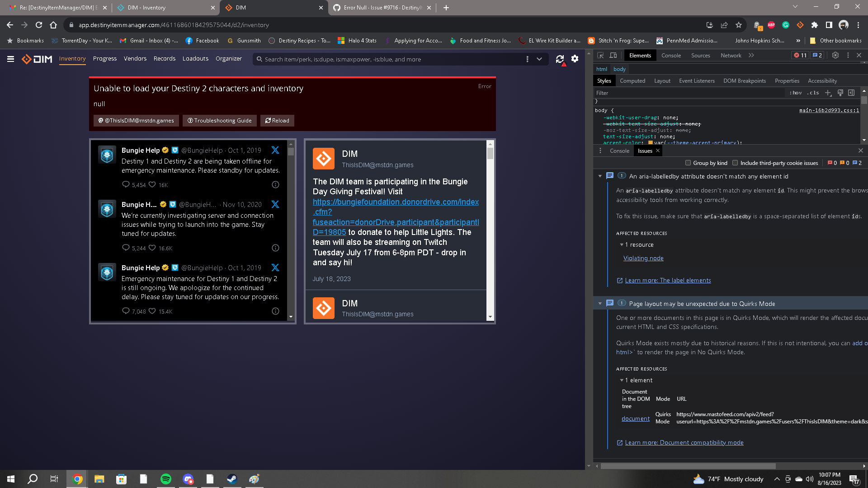The image size is (868, 488).
Task: Open DIM settings gear
Action: click(x=575, y=59)
